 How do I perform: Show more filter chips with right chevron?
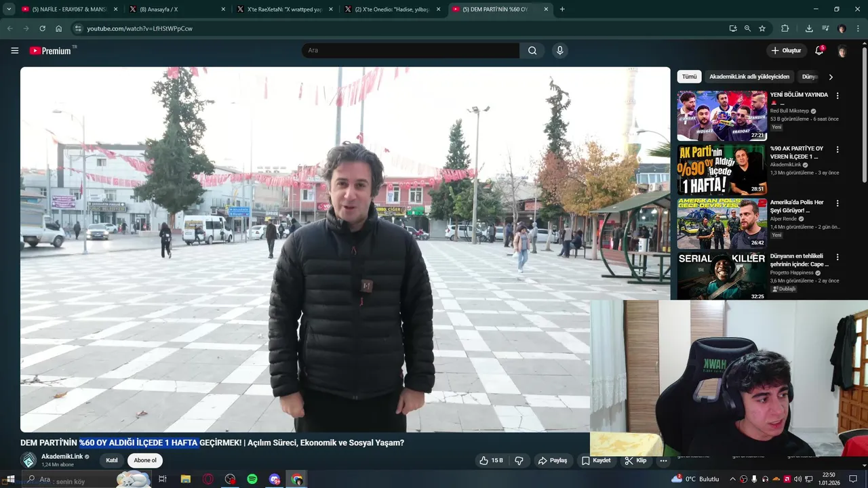click(831, 77)
